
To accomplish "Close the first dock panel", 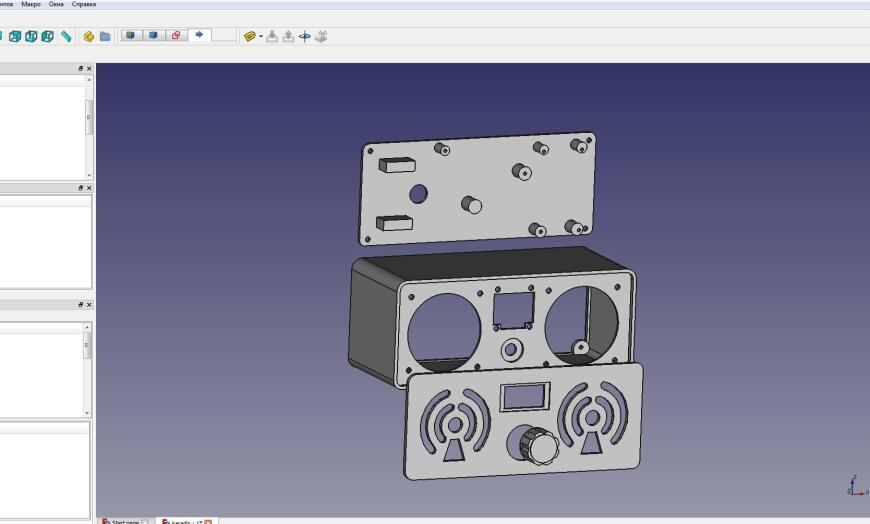I will tap(89, 68).
